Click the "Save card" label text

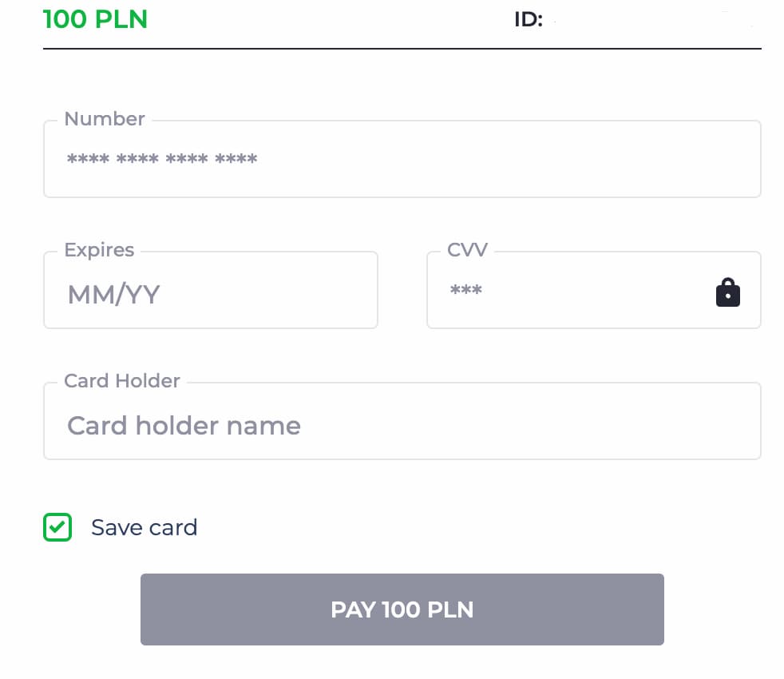point(144,527)
